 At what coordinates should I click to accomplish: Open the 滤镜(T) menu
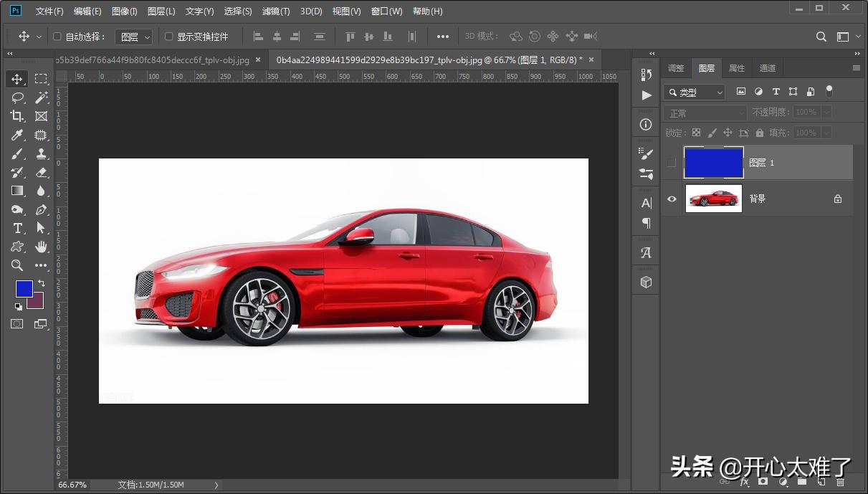[276, 11]
